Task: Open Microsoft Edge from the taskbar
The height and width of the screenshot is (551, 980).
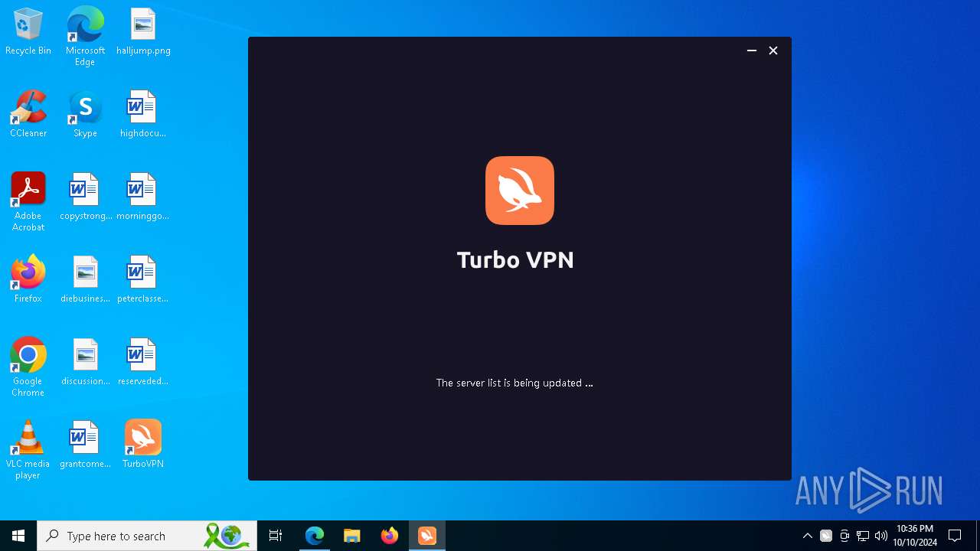Action: pyautogui.click(x=315, y=536)
